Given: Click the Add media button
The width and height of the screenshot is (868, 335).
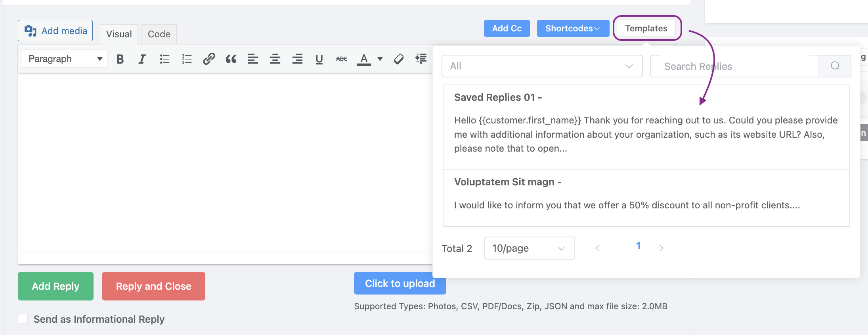Looking at the screenshot, I should 55,31.
